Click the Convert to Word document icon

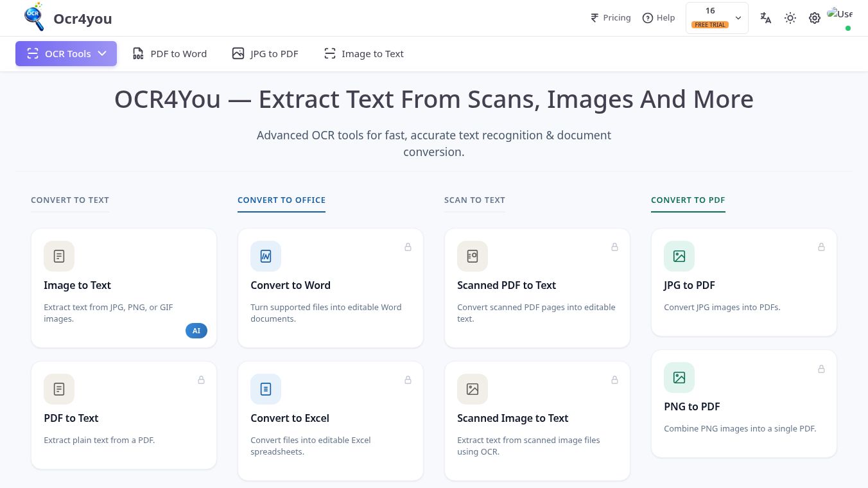(266, 256)
